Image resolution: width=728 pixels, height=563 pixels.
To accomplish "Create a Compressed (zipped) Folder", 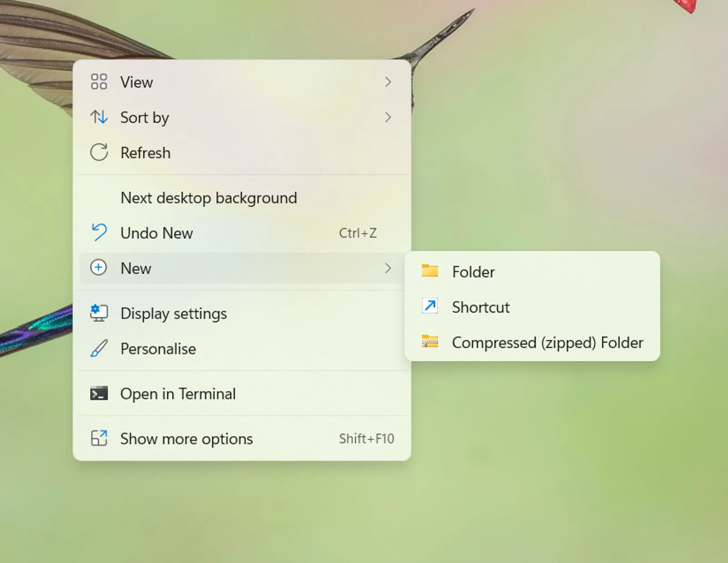I will tap(547, 342).
